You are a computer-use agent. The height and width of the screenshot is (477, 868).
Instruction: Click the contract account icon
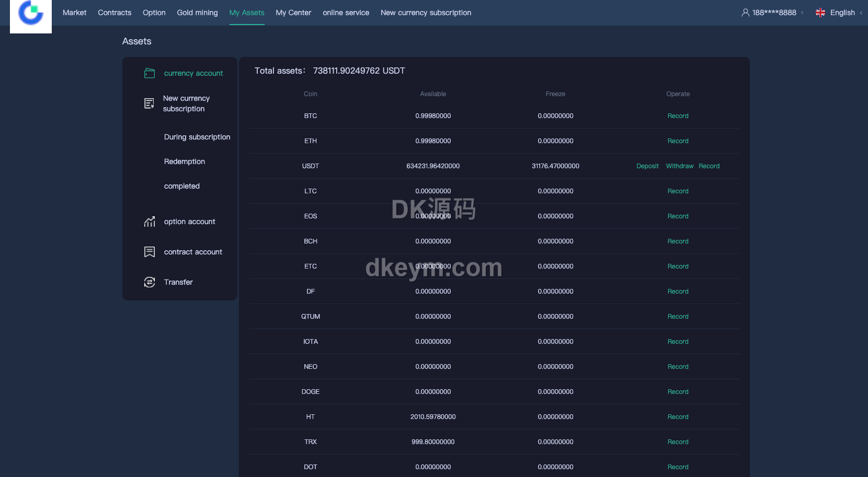150,252
